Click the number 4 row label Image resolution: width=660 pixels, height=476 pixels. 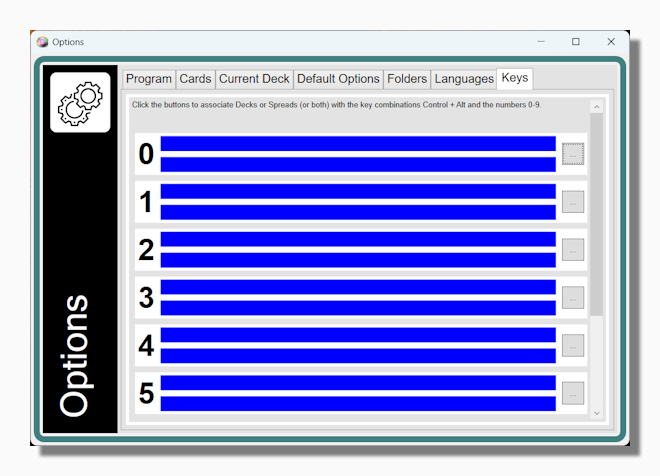[x=146, y=346]
